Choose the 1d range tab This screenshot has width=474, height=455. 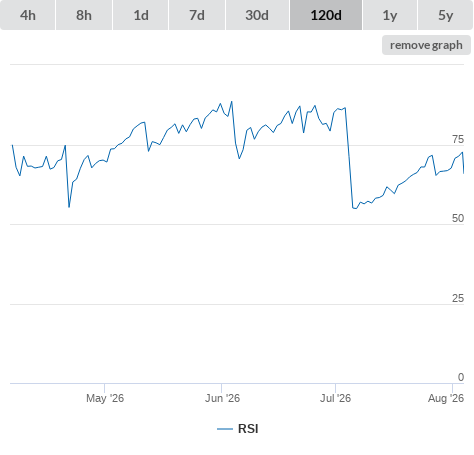tap(141, 15)
